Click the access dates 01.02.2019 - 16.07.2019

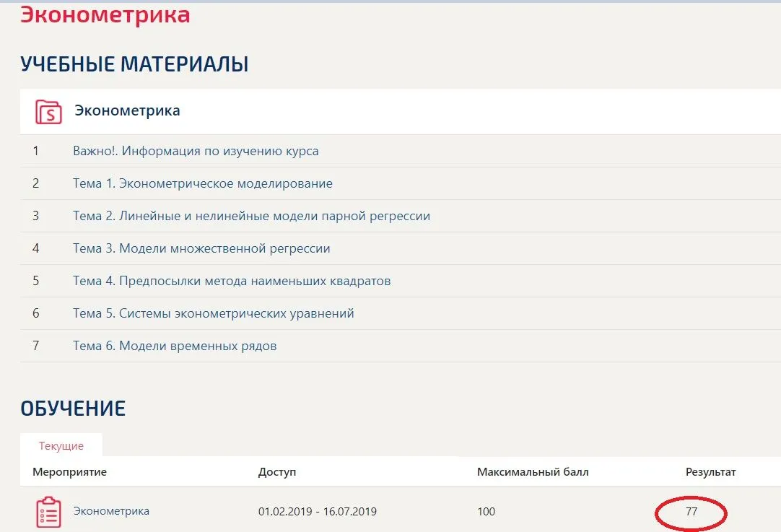pyautogui.click(x=317, y=512)
